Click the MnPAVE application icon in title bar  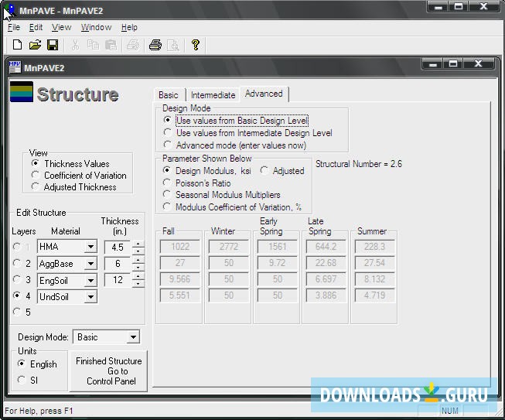click(9, 10)
